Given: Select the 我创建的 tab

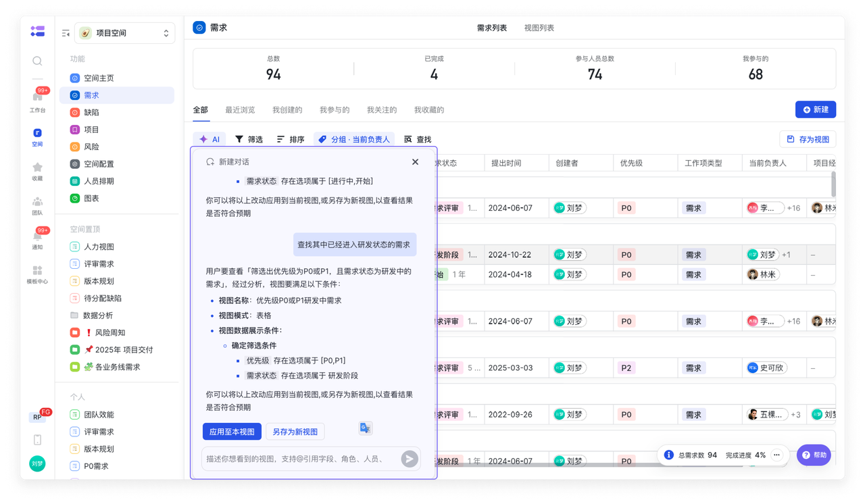Looking at the screenshot, I should [287, 109].
